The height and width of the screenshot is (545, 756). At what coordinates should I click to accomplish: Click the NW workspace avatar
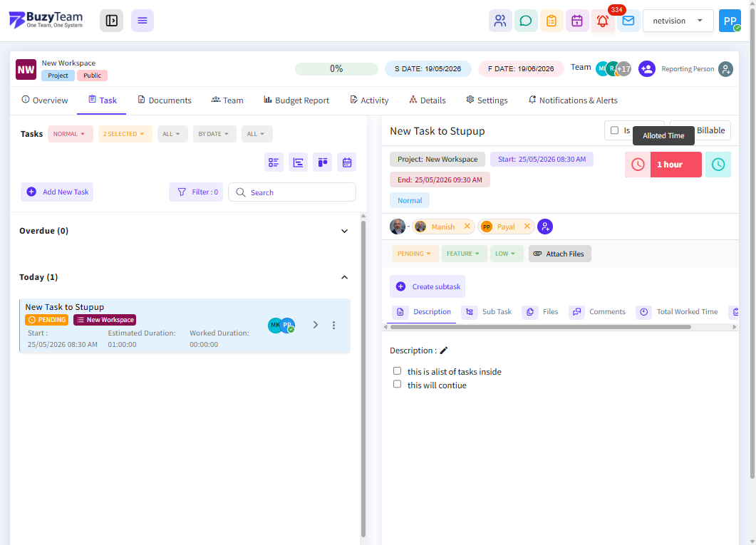click(26, 69)
